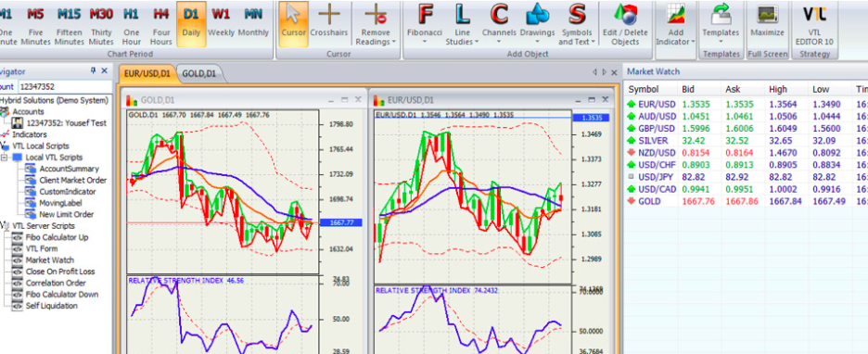Open Fibo Calculator Down script
Viewport: 868px width, 354px height.
pos(62,295)
